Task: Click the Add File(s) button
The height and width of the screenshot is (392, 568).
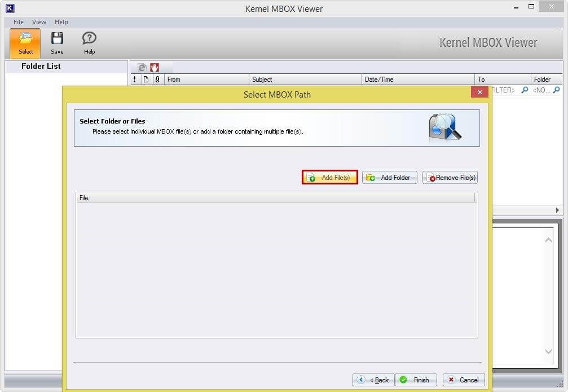Action: pyautogui.click(x=329, y=177)
